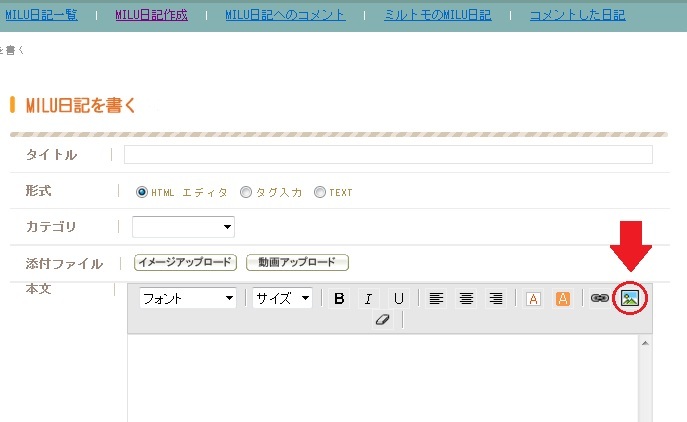This screenshot has height=422, width=687.
Task: Click the eraser clear formatting icon
Action: pos(380,320)
